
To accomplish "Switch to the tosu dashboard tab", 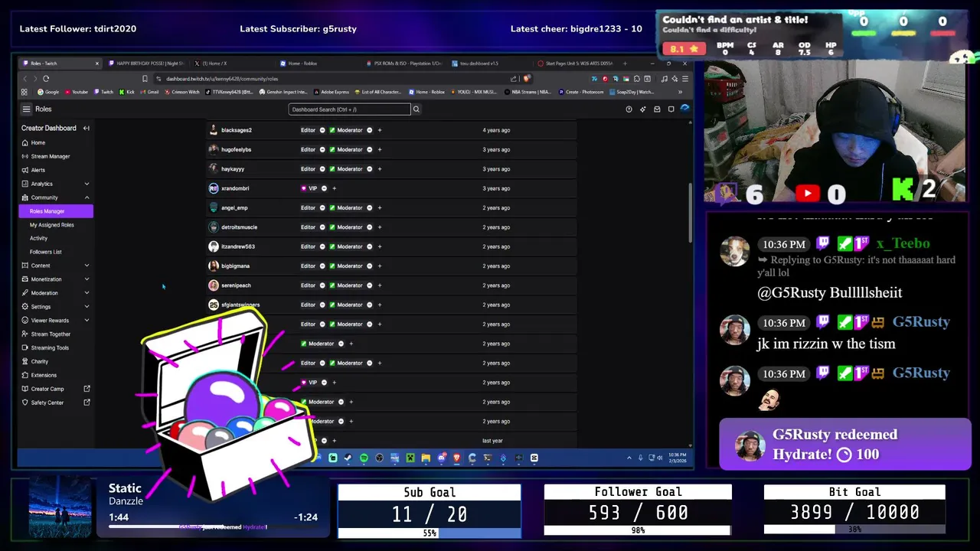I will [490, 64].
